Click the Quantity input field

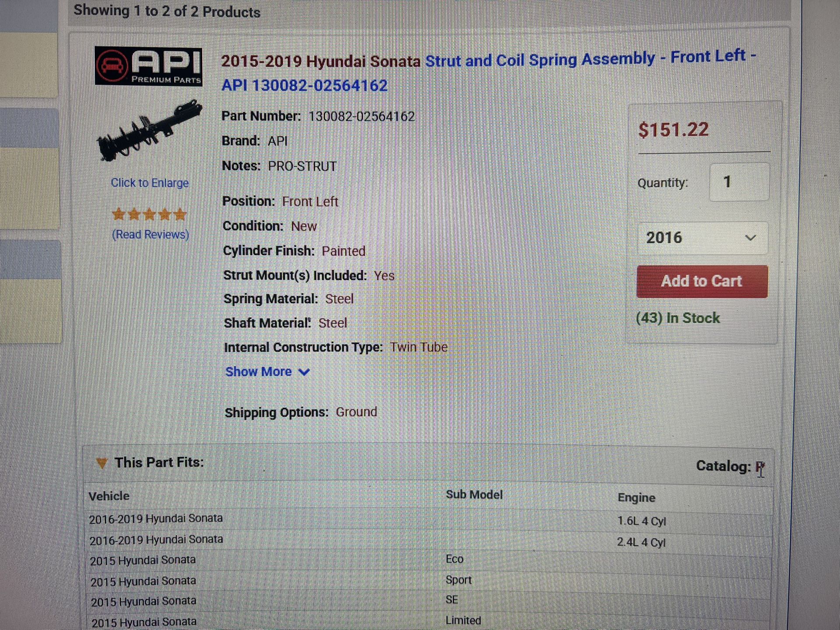[739, 182]
